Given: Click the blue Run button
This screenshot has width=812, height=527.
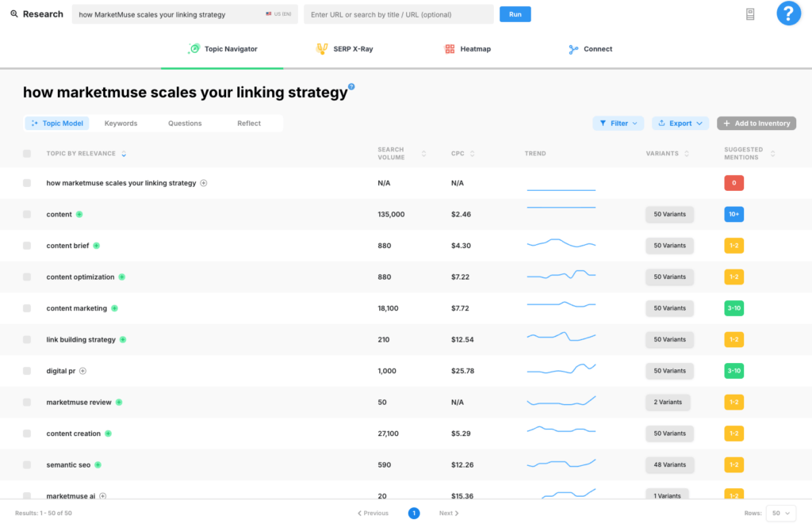Looking at the screenshot, I should point(515,14).
